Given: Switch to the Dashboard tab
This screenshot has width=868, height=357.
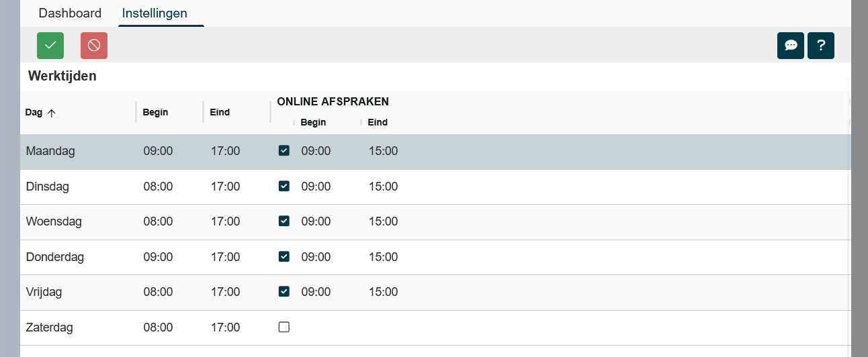Looking at the screenshot, I should 70,13.
